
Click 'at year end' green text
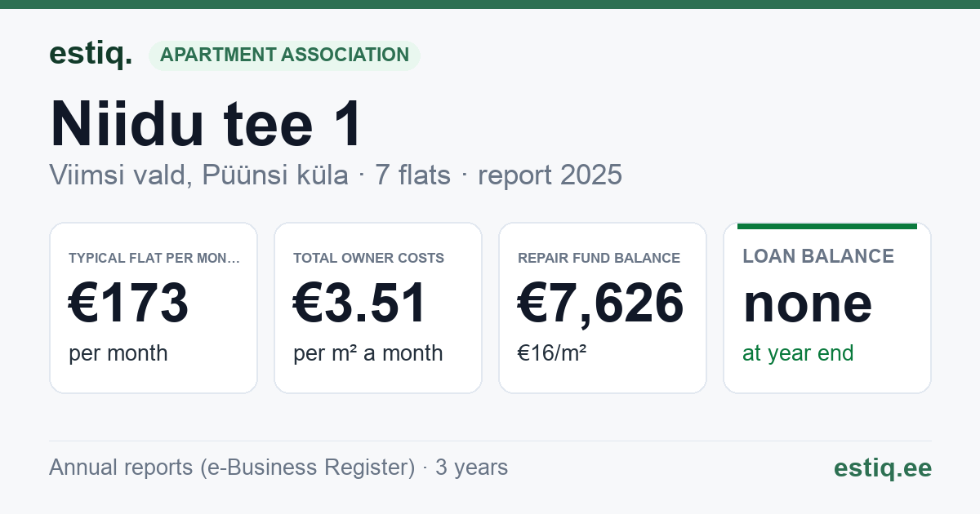click(x=798, y=353)
